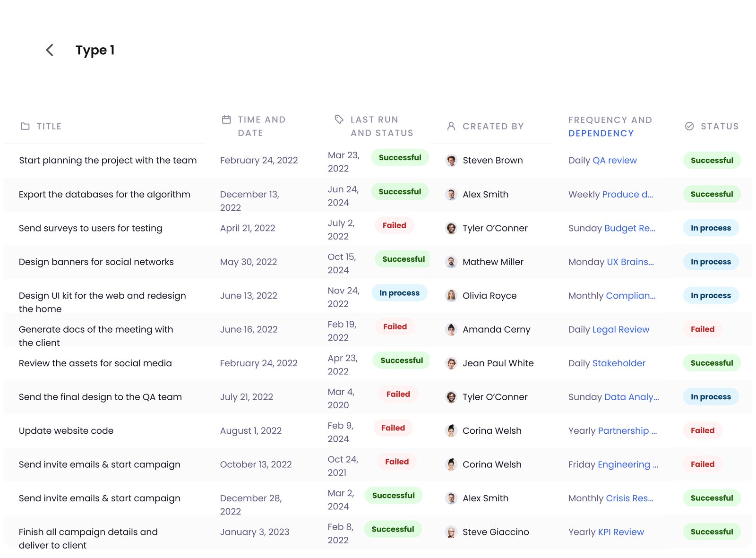Sort by the CREATED BY column header
Screen dimensions: 756x558
(493, 126)
